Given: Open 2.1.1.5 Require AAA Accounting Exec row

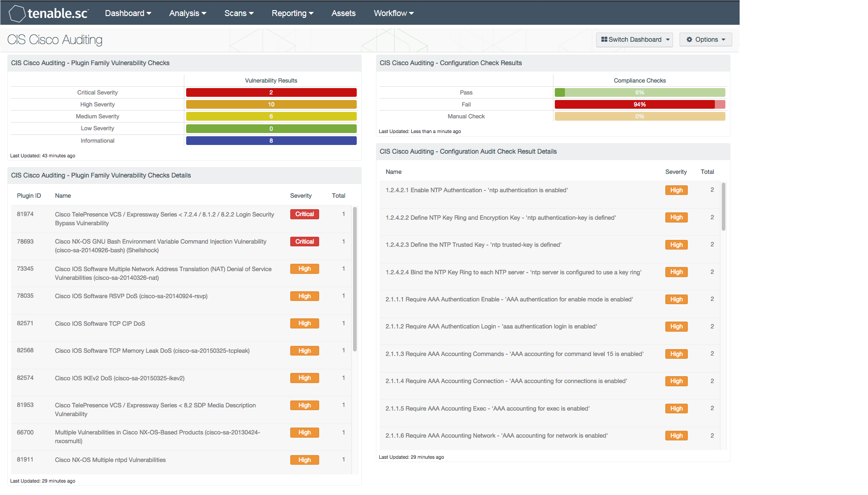Looking at the screenshot, I should [549, 413].
